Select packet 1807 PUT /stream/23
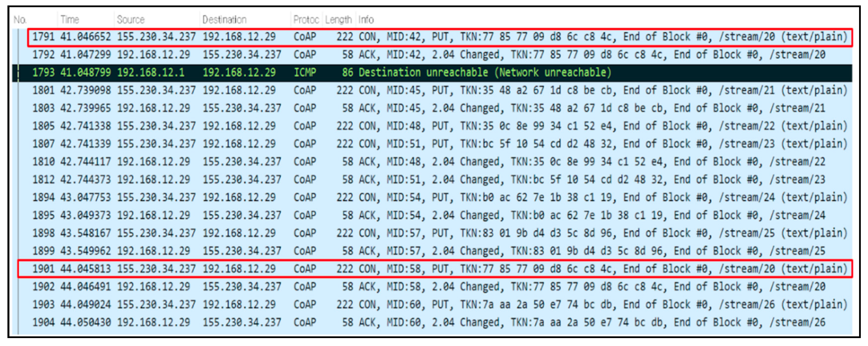This screenshot has height=346, width=868. tap(438, 144)
